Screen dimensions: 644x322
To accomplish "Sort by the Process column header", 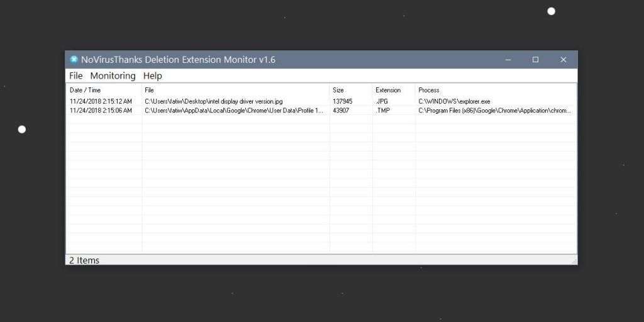I will click(x=429, y=90).
